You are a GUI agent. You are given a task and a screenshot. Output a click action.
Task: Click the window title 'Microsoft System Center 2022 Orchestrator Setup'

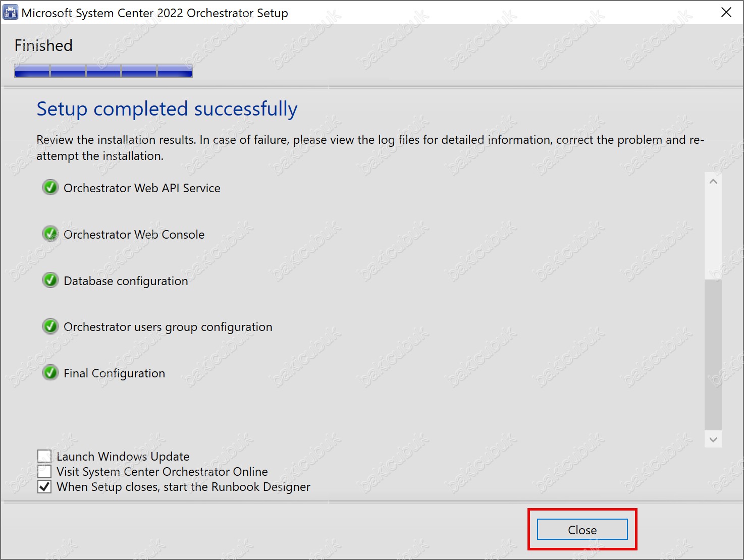(x=154, y=13)
